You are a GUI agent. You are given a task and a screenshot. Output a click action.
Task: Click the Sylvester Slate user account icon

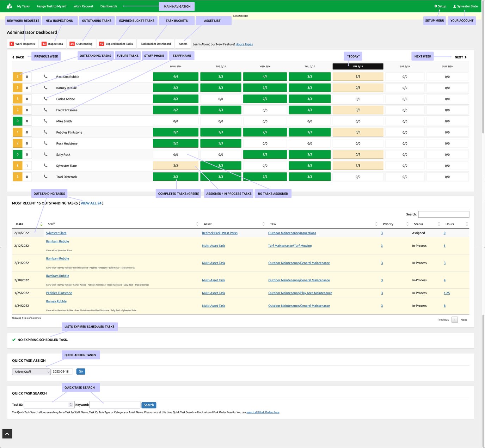[454, 6]
